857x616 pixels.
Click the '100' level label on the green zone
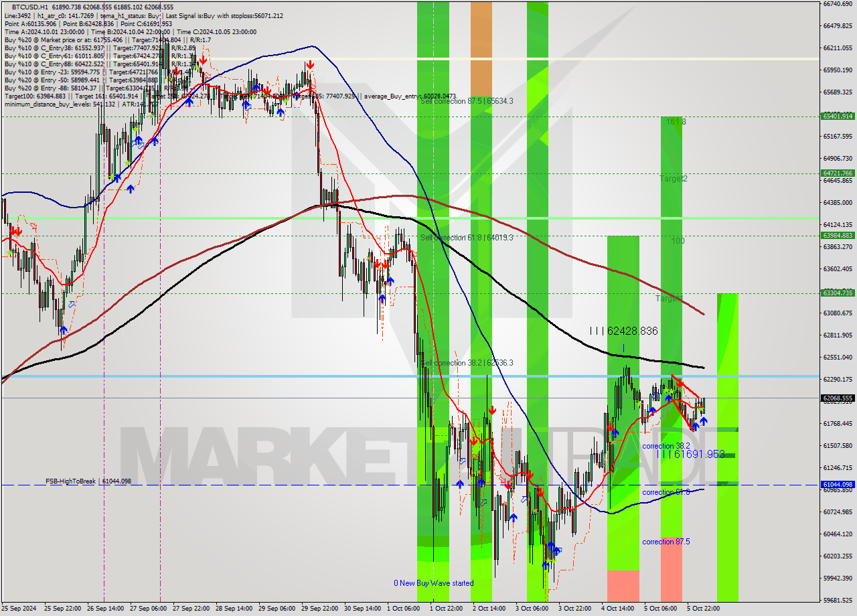pyautogui.click(x=678, y=240)
